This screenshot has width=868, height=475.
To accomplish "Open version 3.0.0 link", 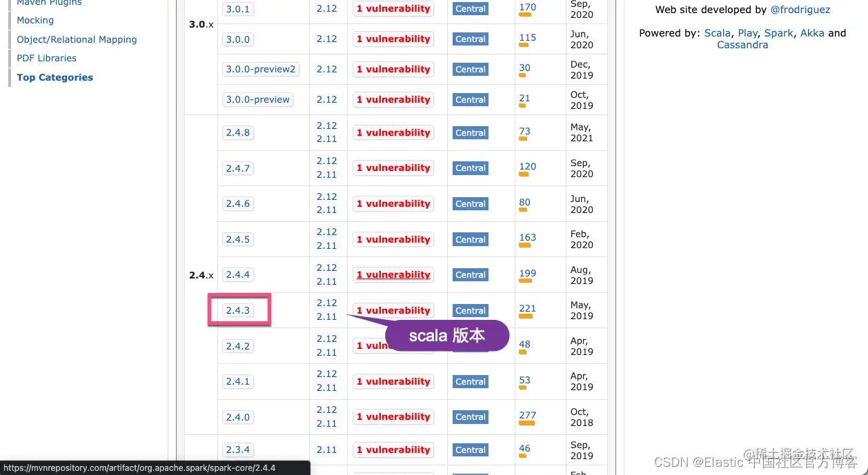I will click(x=238, y=39).
